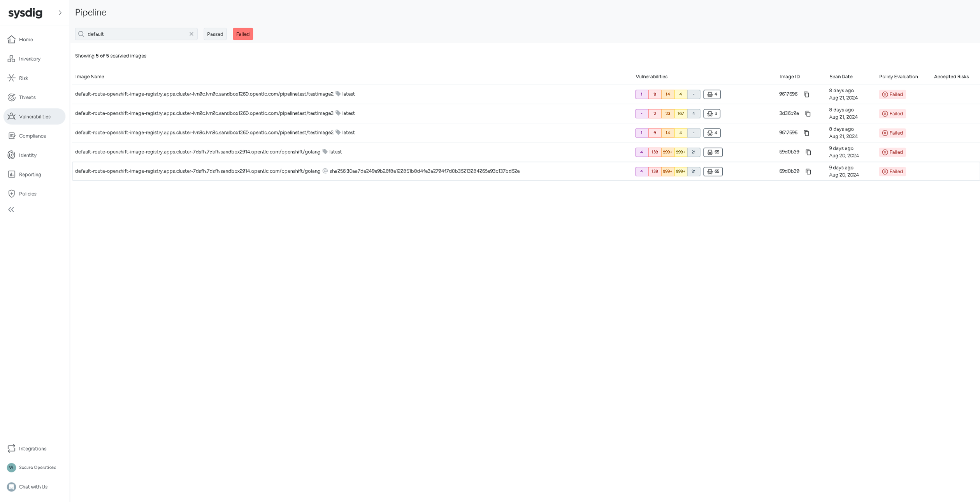
Task: Clear the default search text
Action: tap(191, 34)
